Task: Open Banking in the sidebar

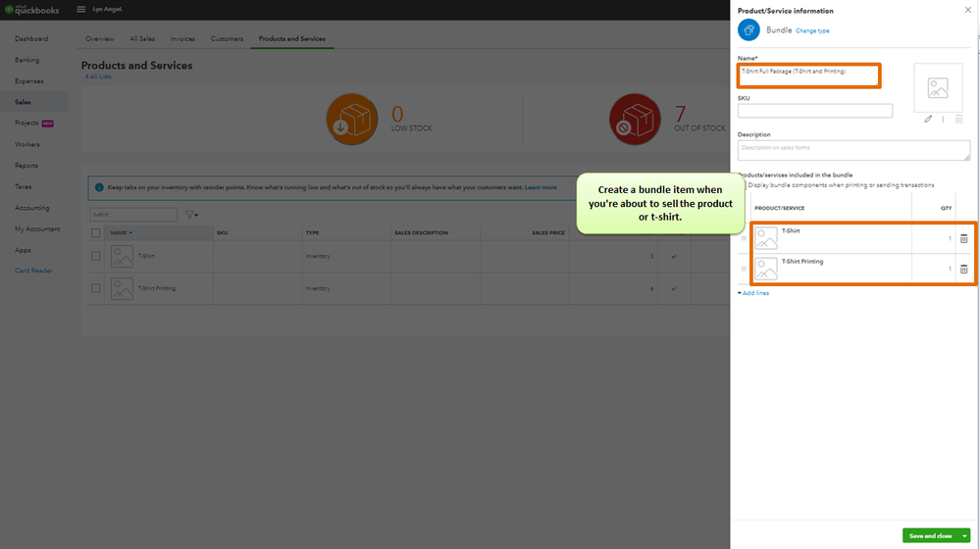Action: coord(26,60)
